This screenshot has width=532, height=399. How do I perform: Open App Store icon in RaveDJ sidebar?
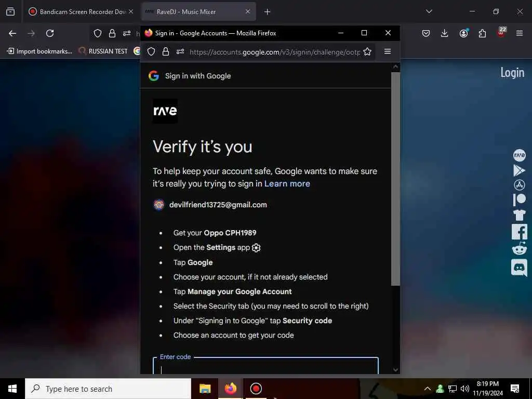tap(519, 185)
